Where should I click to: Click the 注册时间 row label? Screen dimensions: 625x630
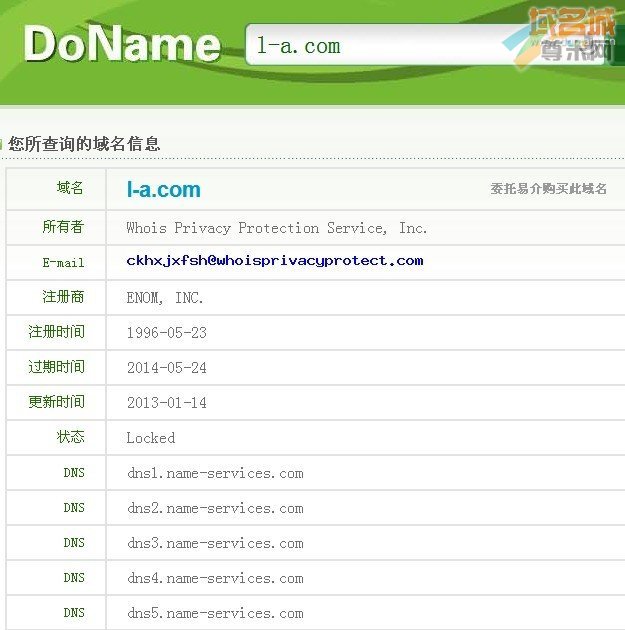(56, 331)
